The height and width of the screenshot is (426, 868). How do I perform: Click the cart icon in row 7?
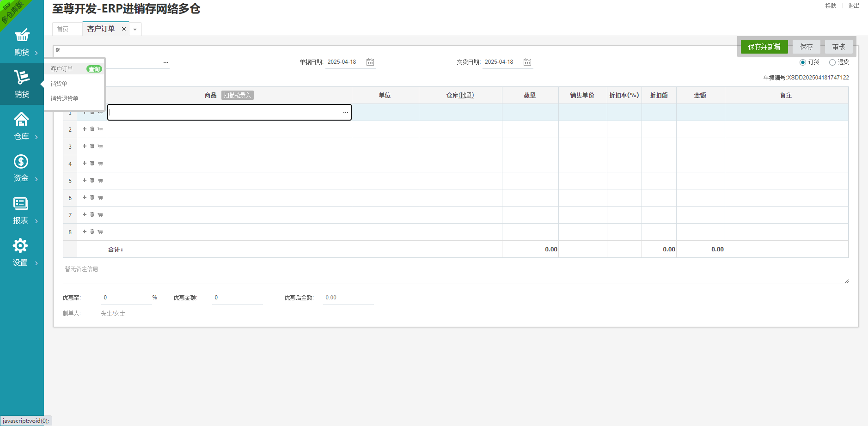coord(100,215)
